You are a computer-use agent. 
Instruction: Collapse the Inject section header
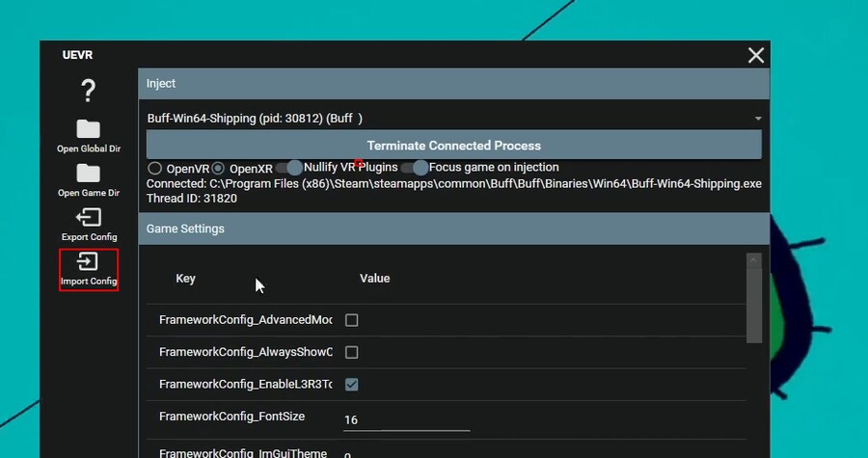pos(453,84)
